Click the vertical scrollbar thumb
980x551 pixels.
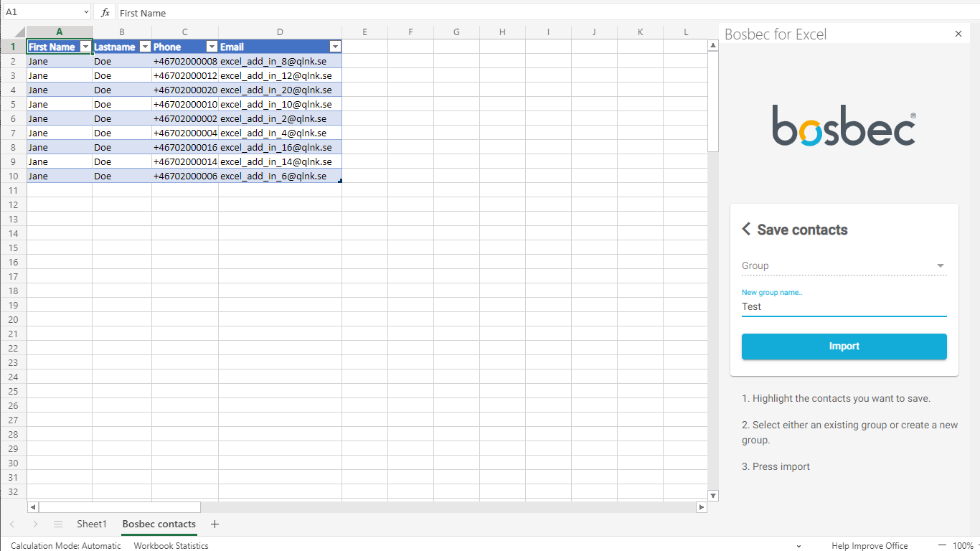pos(713,101)
